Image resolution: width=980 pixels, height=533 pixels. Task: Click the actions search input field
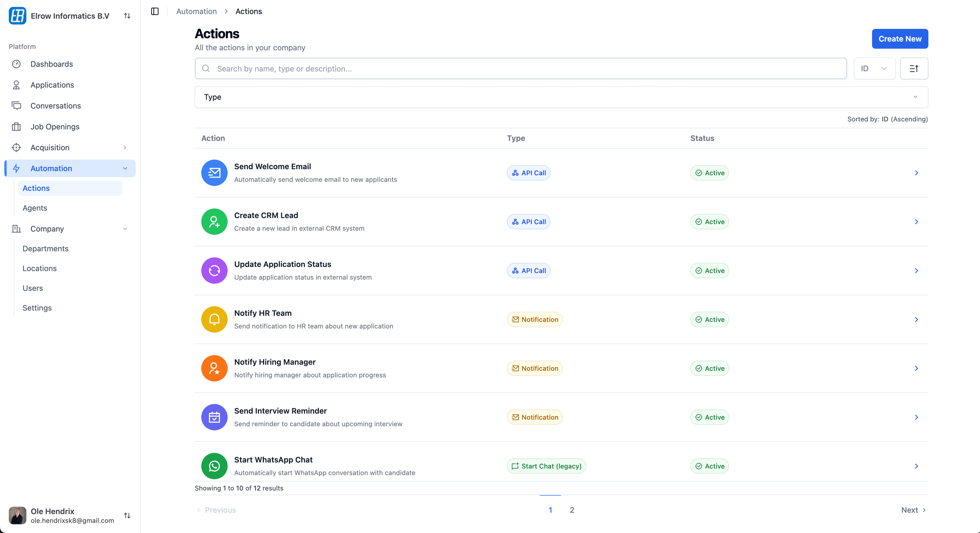(520, 68)
